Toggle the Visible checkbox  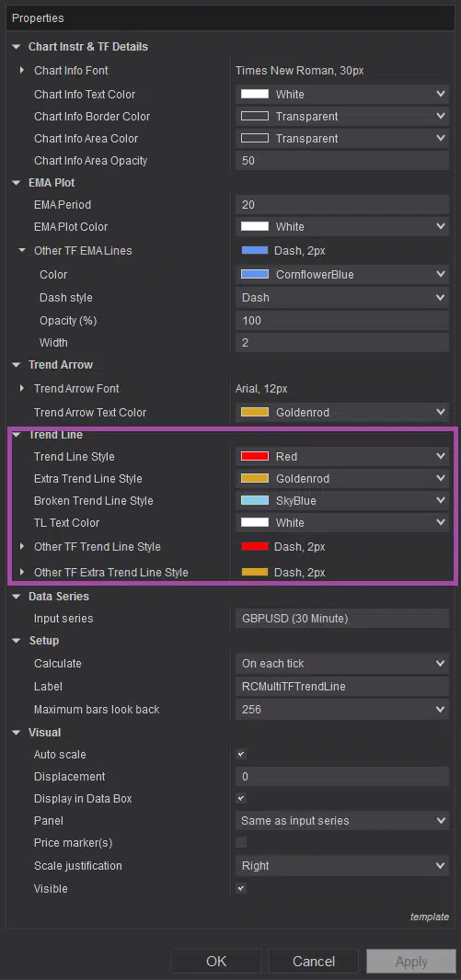(x=241, y=888)
